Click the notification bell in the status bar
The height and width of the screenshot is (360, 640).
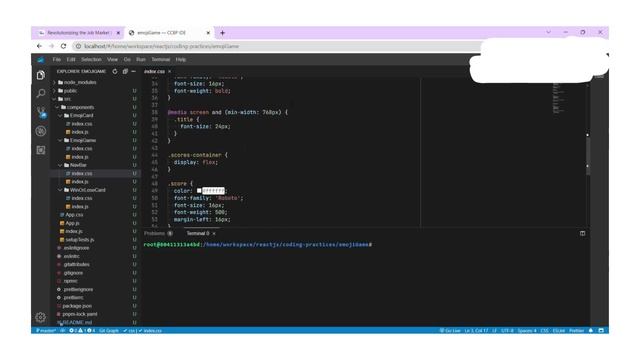pyautogui.click(x=591, y=331)
